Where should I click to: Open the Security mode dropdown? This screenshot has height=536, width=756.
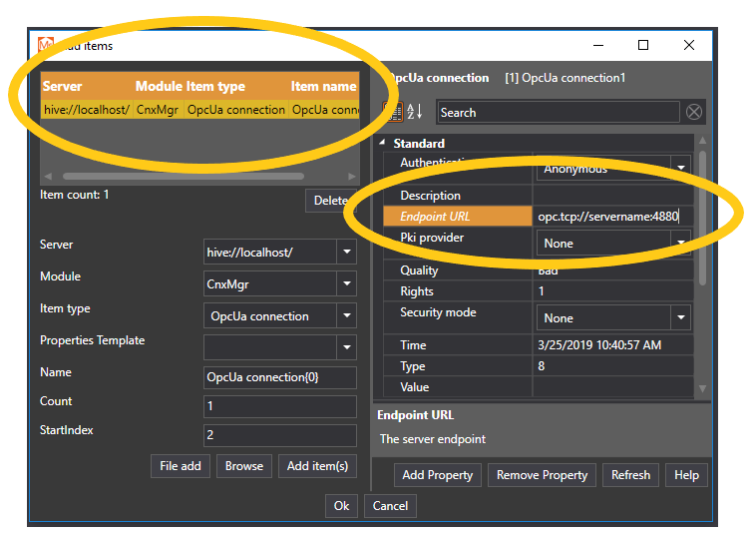click(681, 318)
